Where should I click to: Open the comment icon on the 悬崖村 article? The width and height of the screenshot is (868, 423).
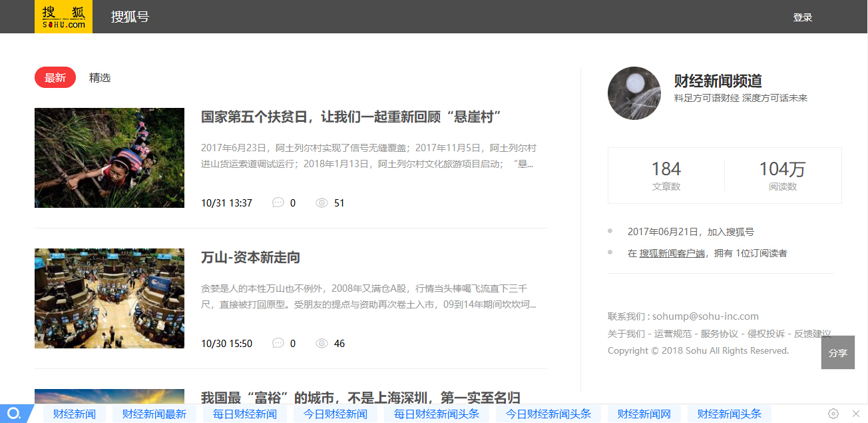click(278, 203)
